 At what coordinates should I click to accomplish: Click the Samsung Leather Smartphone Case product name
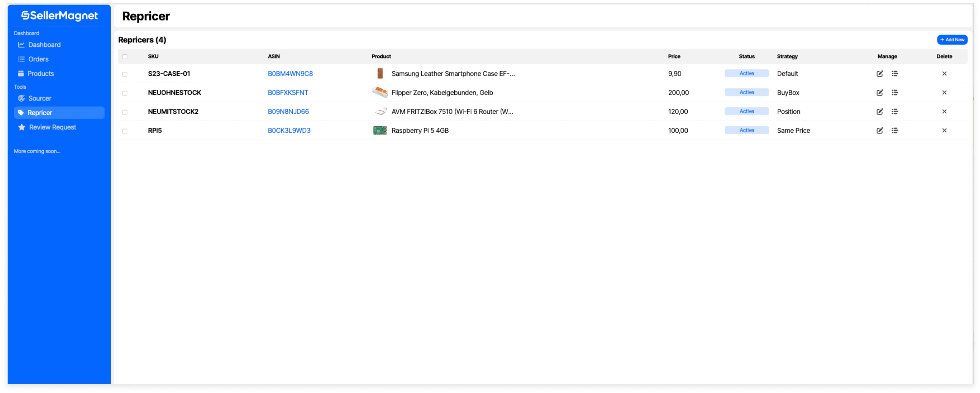click(x=453, y=74)
